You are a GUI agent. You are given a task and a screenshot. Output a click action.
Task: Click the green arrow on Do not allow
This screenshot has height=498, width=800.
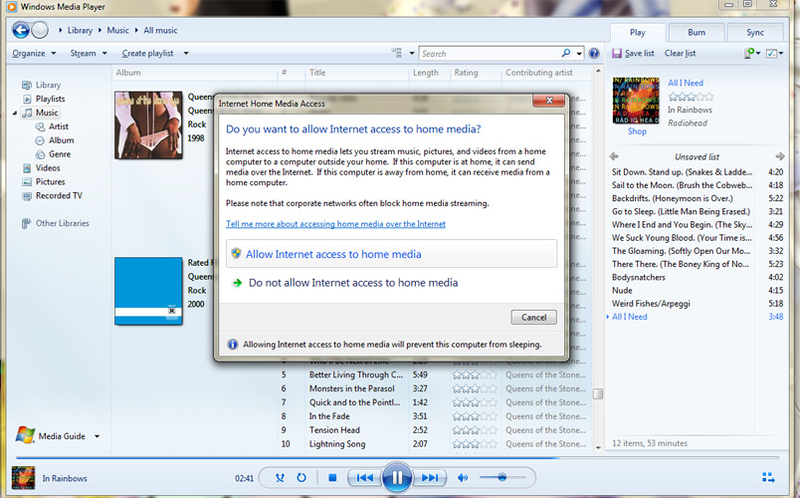tap(237, 283)
